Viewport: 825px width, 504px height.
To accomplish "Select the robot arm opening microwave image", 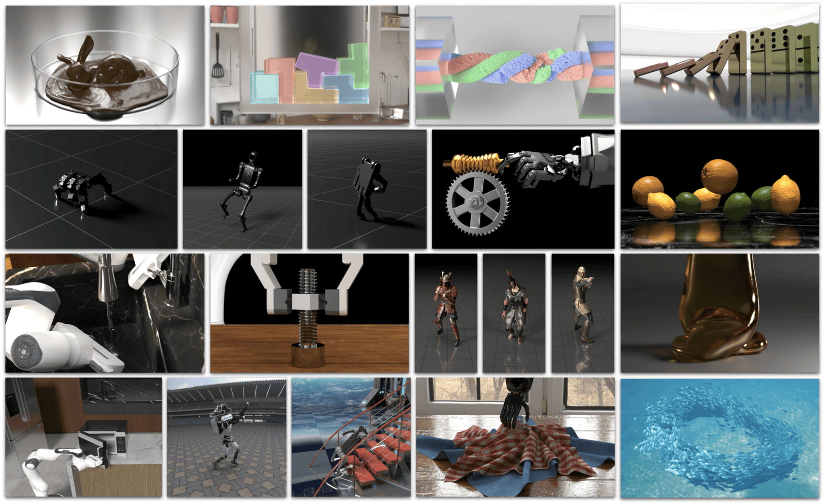I will point(84,437).
